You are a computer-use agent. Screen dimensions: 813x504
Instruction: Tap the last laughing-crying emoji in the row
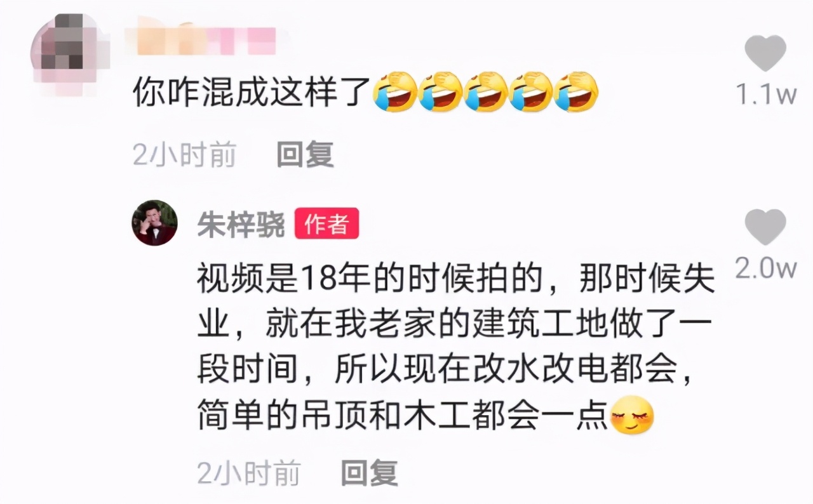tap(576, 93)
